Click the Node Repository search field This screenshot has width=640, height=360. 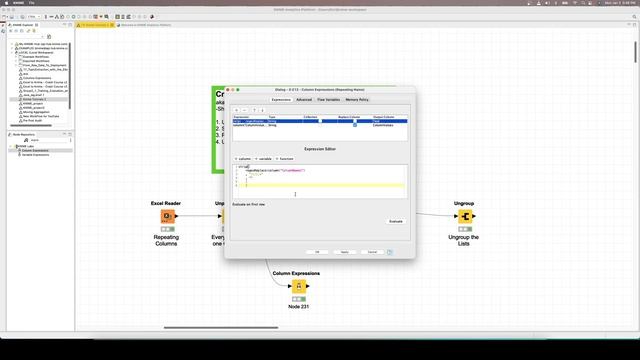[48, 140]
